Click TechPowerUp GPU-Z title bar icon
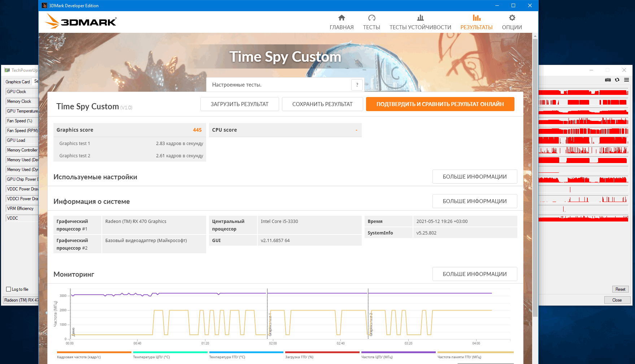Screen dimensions: 635x364 point(7,70)
